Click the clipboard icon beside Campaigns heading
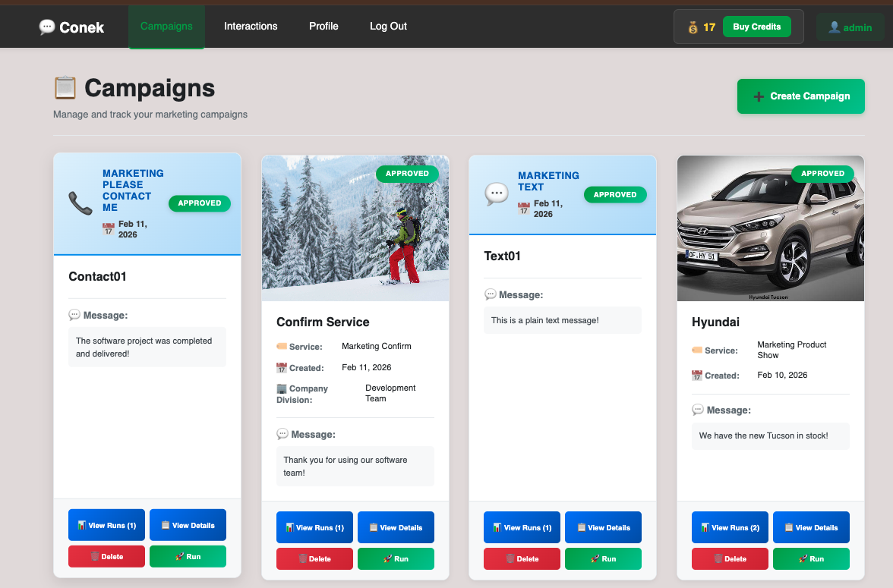Screen dimensions: 893x588 pyautogui.click(x=65, y=86)
